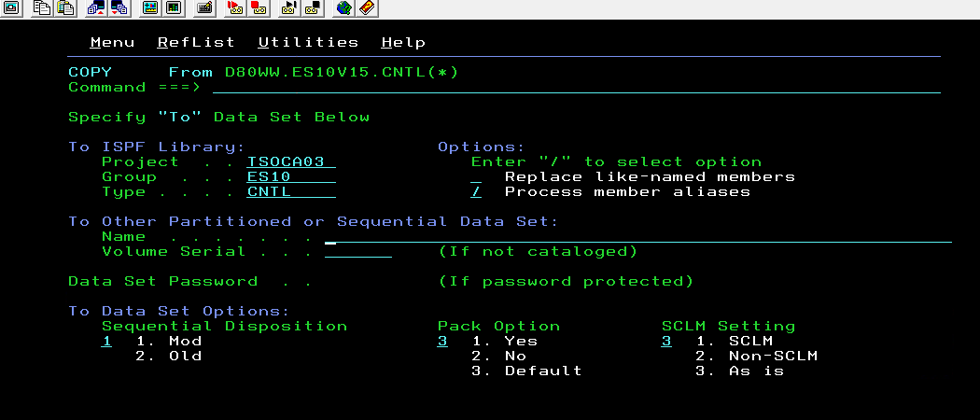This screenshot has width=980, height=420.
Task: Select the Replace like-named members option field
Action: tap(476, 177)
